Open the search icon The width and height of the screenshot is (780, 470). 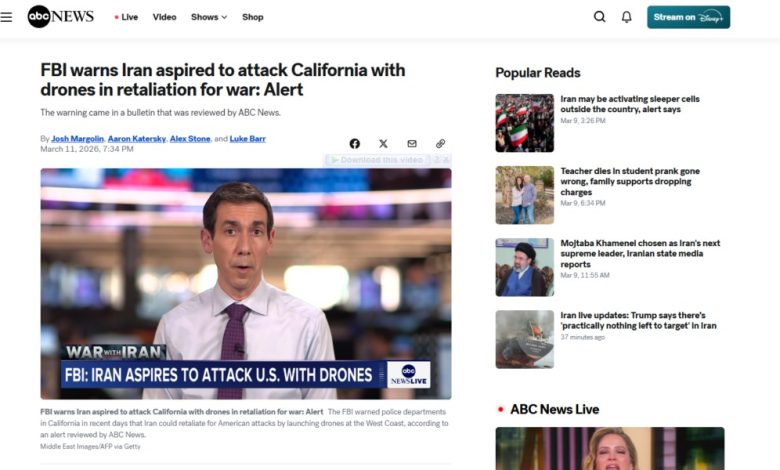click(599, 17)
